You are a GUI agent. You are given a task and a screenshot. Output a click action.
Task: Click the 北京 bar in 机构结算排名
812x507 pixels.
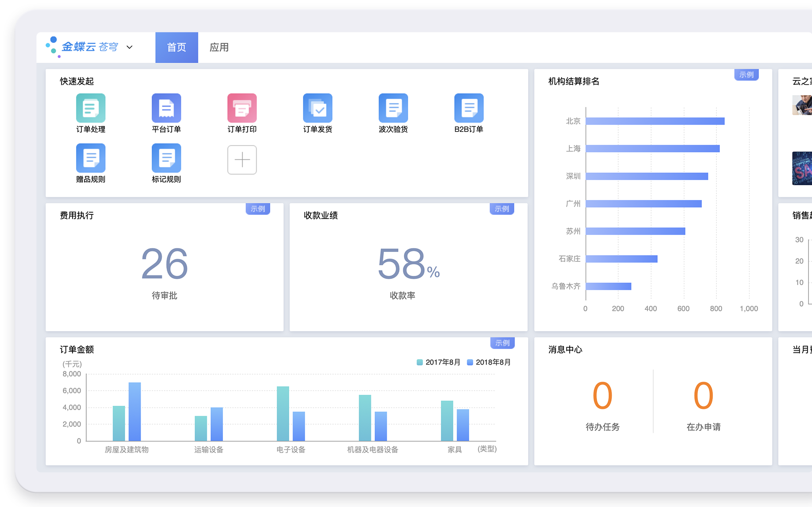tap(655, 121)
